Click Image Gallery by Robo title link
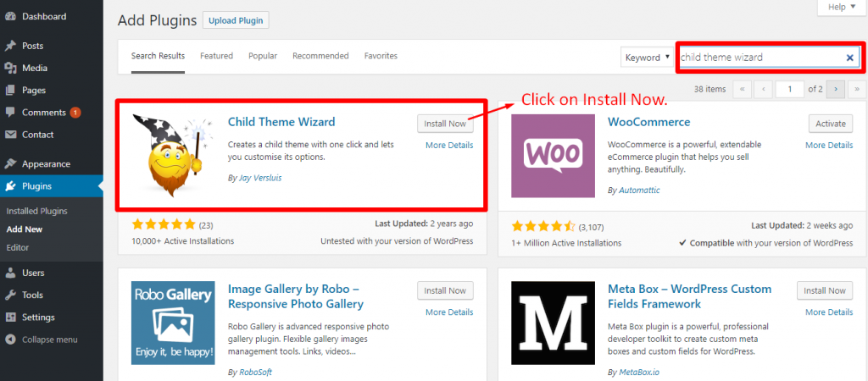 tap(296, 296)
